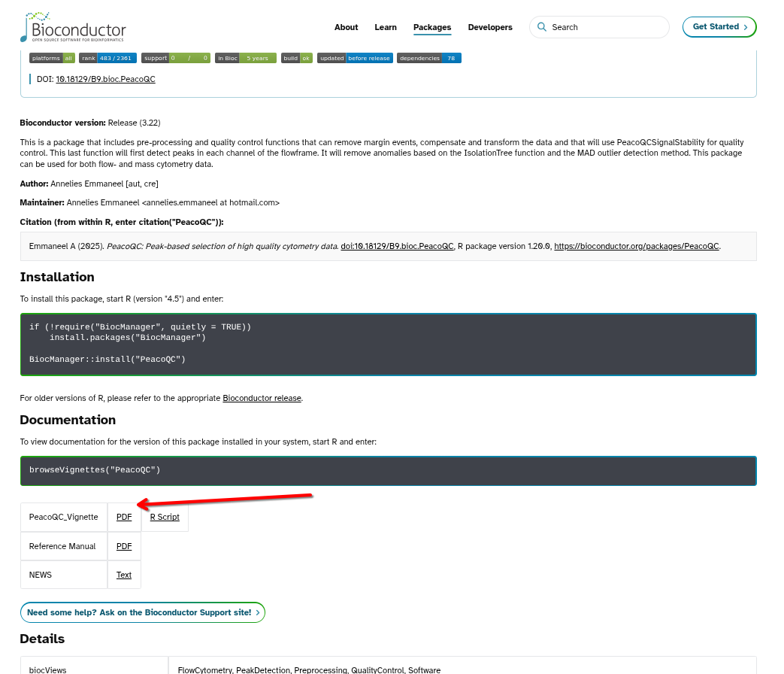Click the platforms all badge
The image size is (784, 674).
(52, 58)
